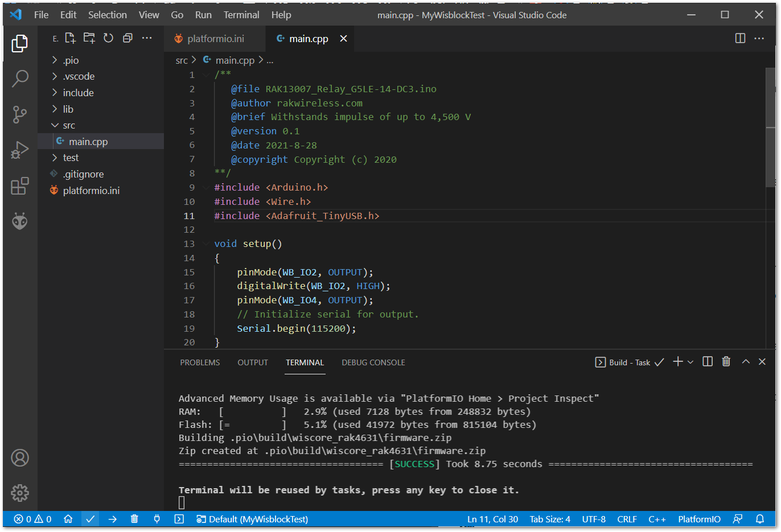Kill the terminal with trash icon
The image size is (781, 532).
[726, 362]
